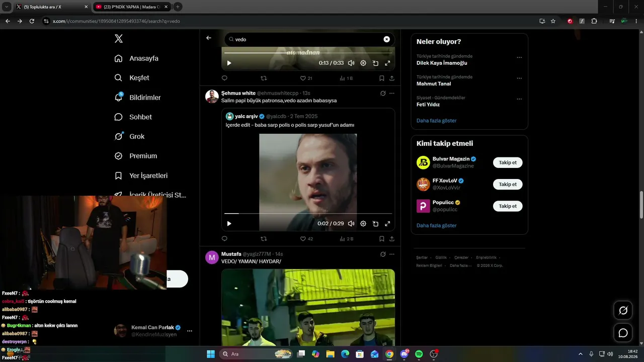The width and height of the screenshot is (644, 362).
Task: Show more suggestions under Kimi takip etmeli
Action: click(437, 225)
